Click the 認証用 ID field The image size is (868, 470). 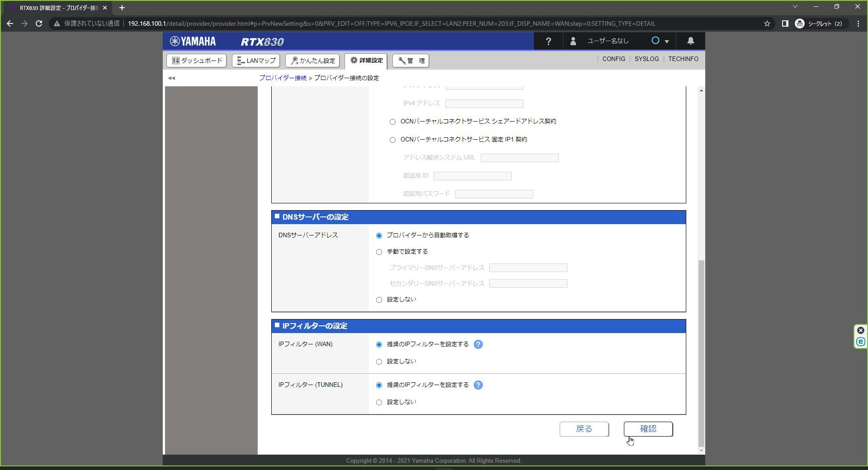472,176
